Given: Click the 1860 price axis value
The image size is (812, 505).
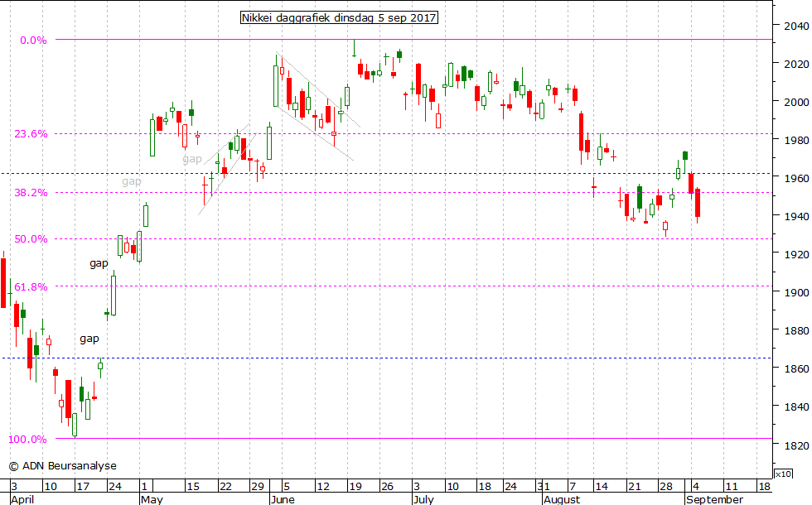Looking at the screenshot, I should [x=796, y=368].
